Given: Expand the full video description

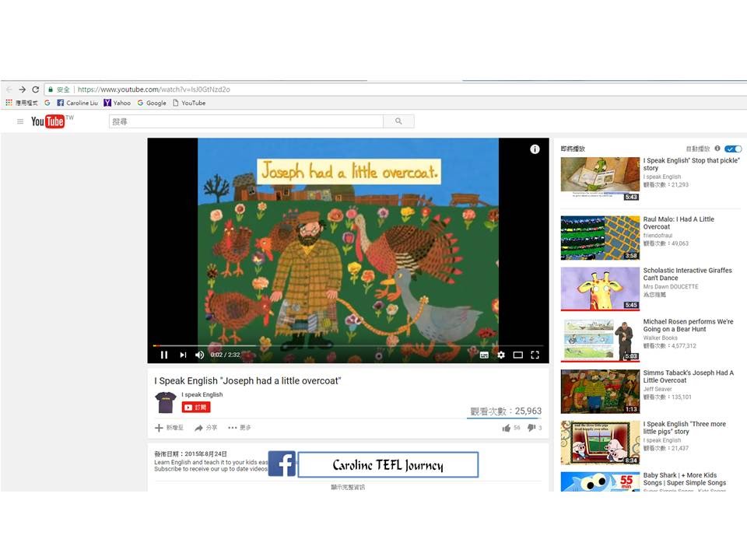Looking at the screenshot, I should click(349, 487).
